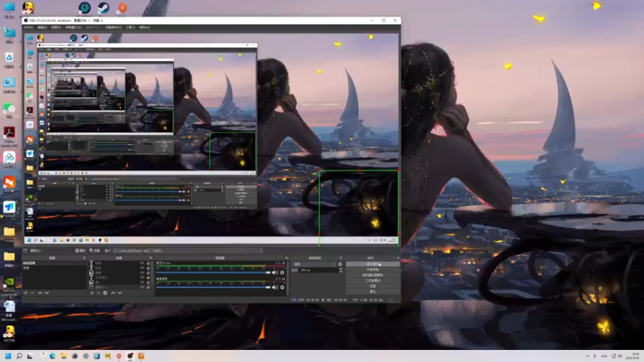Click the streaming button above 开始录制 in Controls
This screenshot has height=362, width=644.
373,265
